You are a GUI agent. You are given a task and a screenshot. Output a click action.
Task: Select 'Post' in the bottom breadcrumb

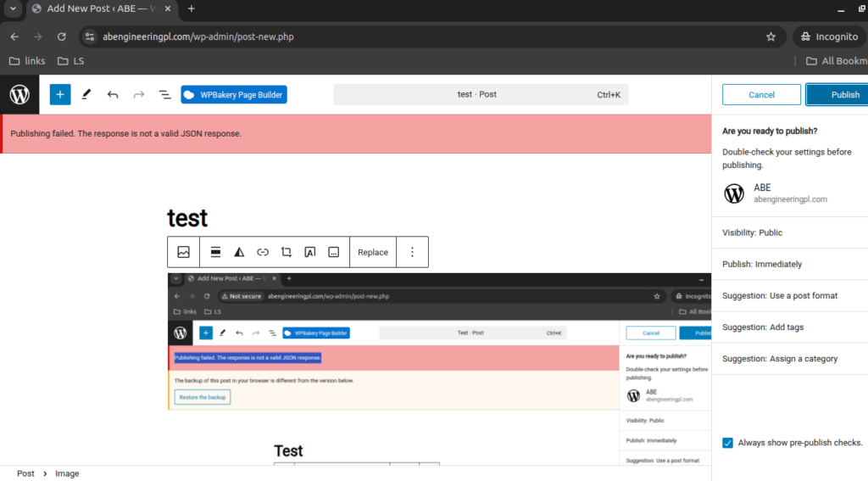(25, 473)
